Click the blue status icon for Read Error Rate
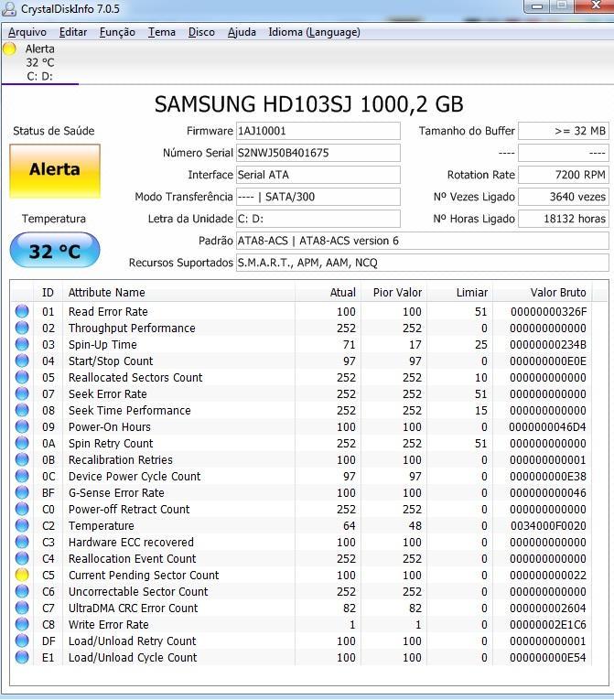The image size is (614, 700). coord(22,311)
